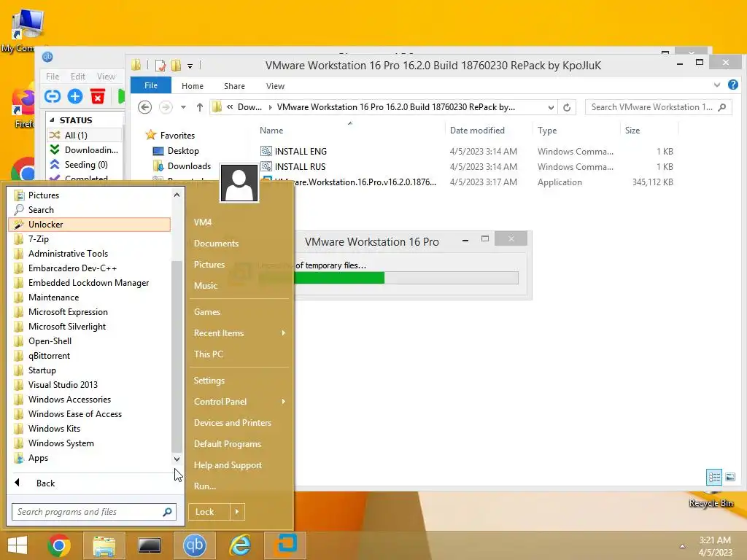The image size is (747, 560).
Task: Click qBittorrent delete torrent icon
Action: tap(98, 97)
